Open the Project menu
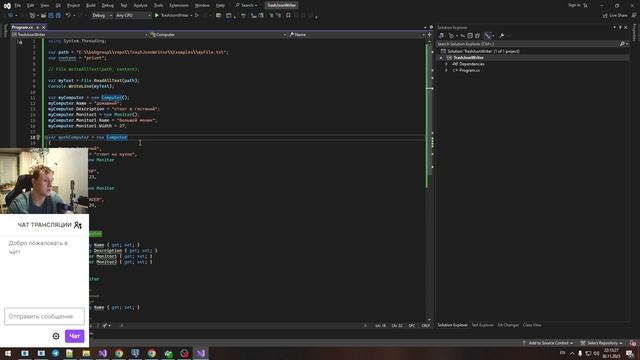This screenshot has height=360, width=640. pos(73,5)
